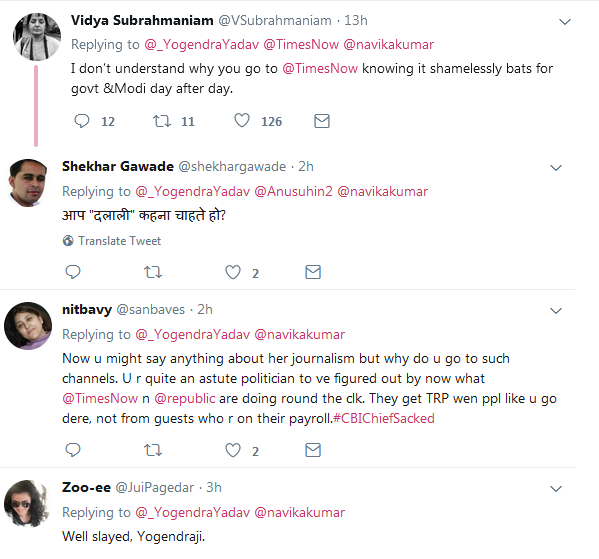Open the more-options chevron on Vidya's tweet

565,21
